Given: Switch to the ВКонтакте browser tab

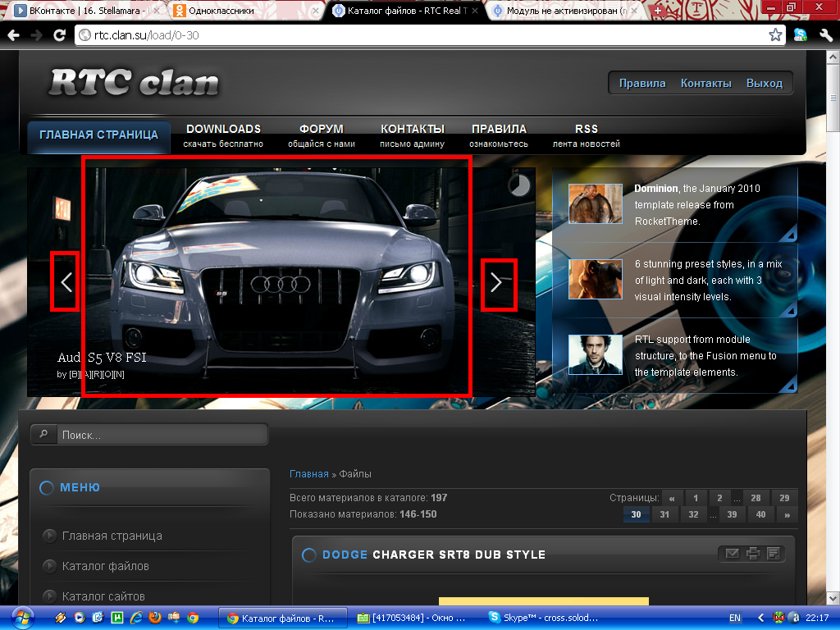Looking at the screenshot, I should tap(85, 10).
